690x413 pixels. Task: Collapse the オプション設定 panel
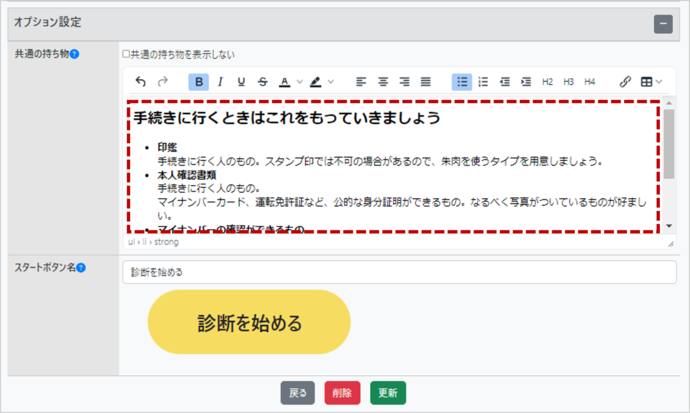[x=663, y=24]
